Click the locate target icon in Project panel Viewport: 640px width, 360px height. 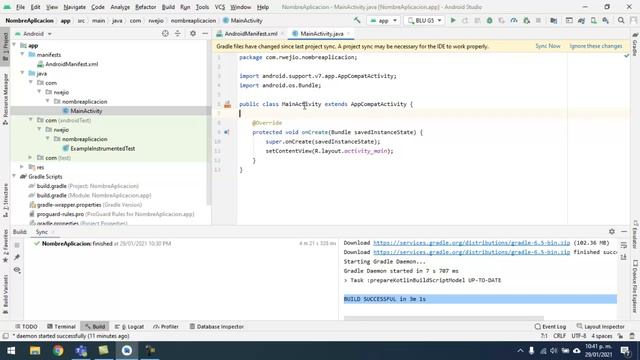165,33
